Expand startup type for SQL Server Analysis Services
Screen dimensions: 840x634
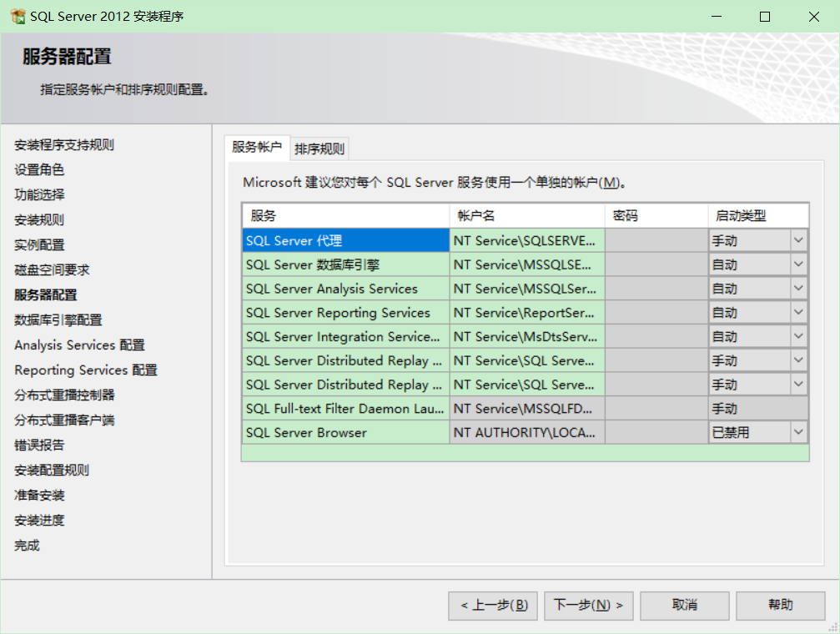click(x=798, y=289)
